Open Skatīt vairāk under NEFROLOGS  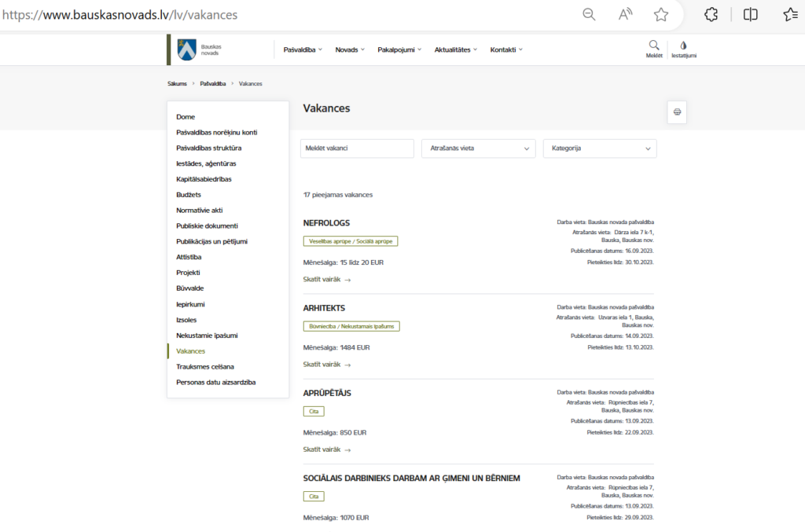(x=326, y=279)
